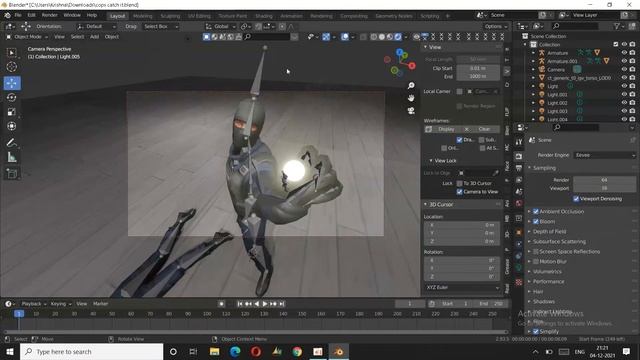Open the Select Box drag dropdown

[x=161, y=26]
